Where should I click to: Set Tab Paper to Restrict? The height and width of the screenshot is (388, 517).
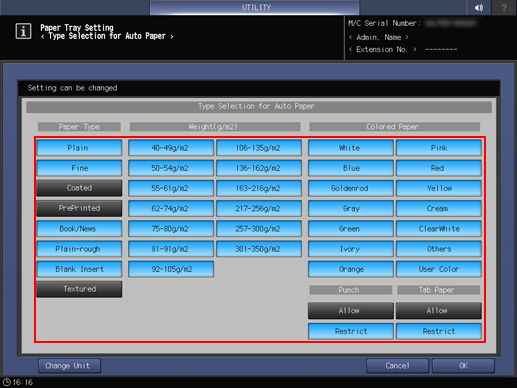[x=439, y=331]
